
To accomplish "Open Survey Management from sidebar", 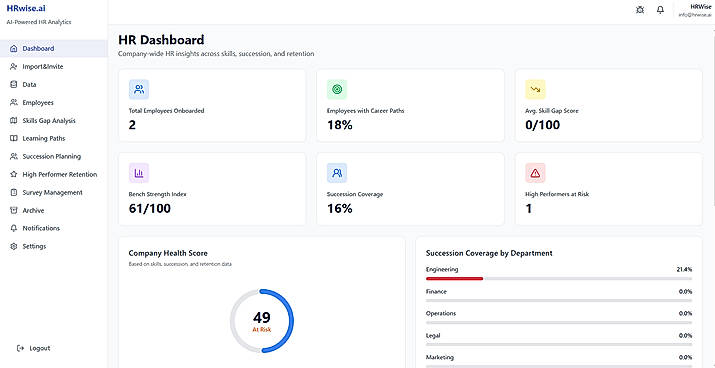I will (53, 192).
